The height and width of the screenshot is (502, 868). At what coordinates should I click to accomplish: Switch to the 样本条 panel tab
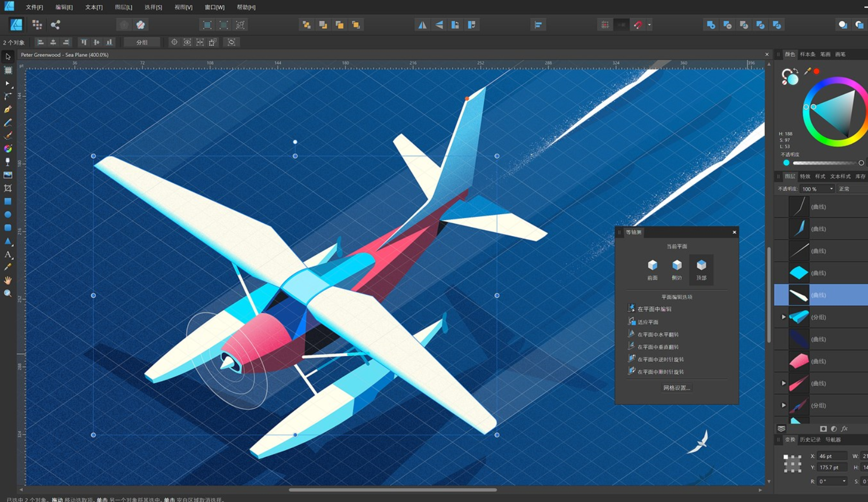[807, 54]
